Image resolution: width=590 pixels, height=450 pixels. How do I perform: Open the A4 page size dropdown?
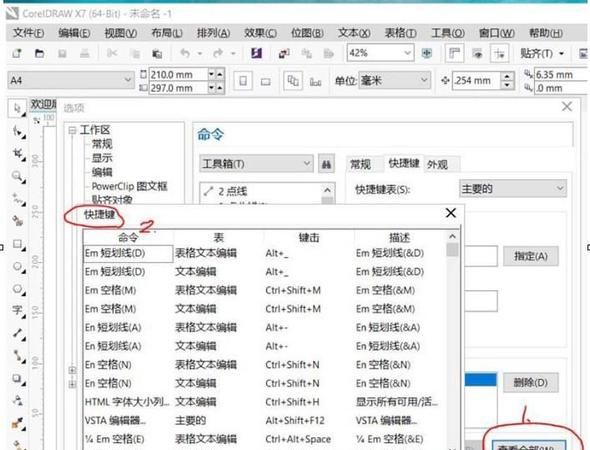pyautogui.click(x=128, y=80)
